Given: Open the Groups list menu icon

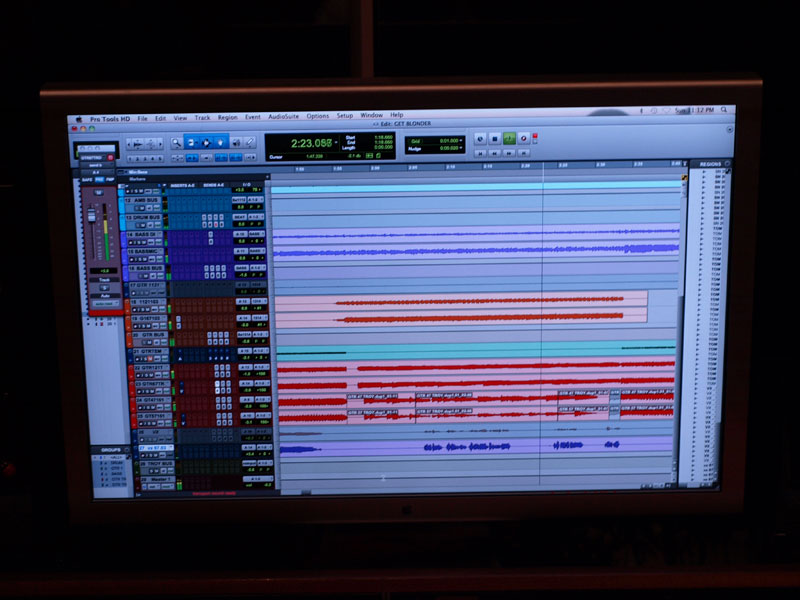Looking at the screenshot, I should click(127, 450).
